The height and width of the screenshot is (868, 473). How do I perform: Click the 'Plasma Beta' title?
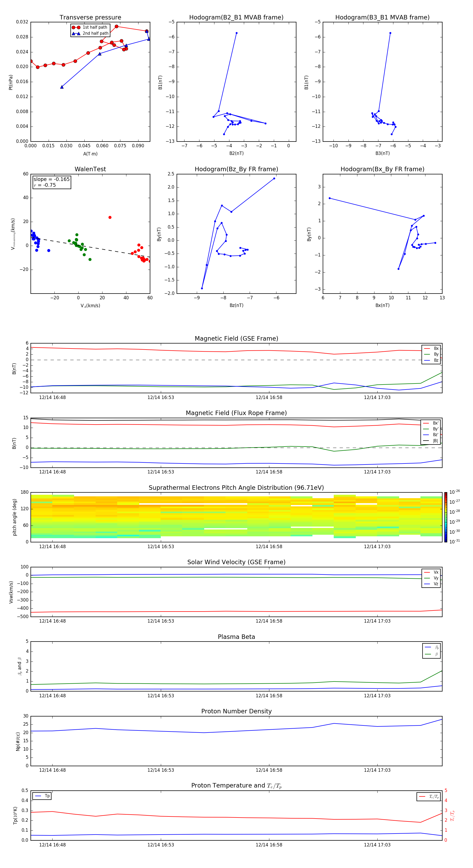point(236,637)
